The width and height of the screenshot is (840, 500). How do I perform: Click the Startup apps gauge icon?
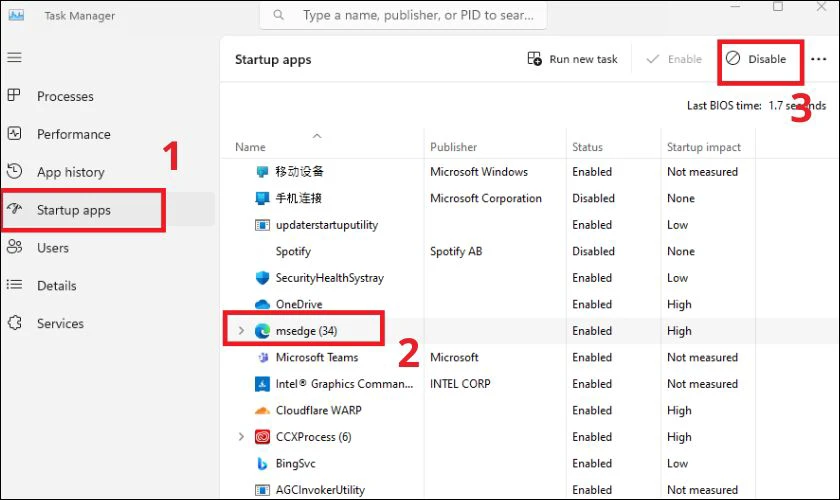[14, 209]
